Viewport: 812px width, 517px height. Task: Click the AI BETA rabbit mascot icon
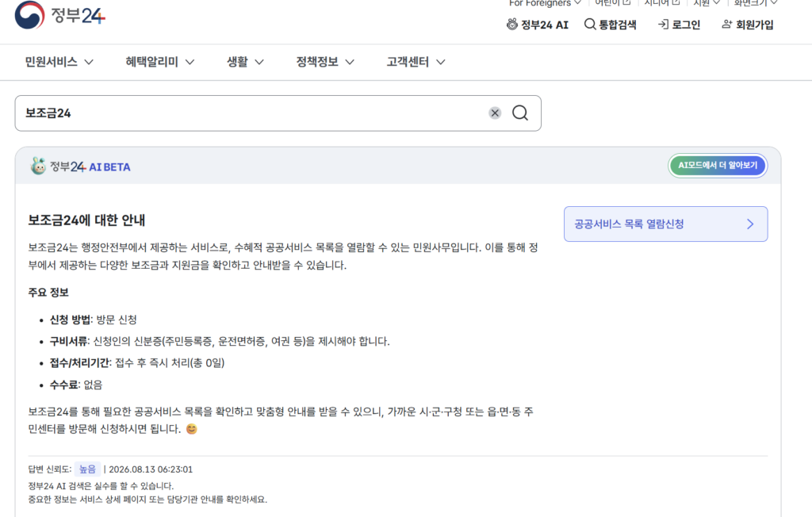click(38, 166)
